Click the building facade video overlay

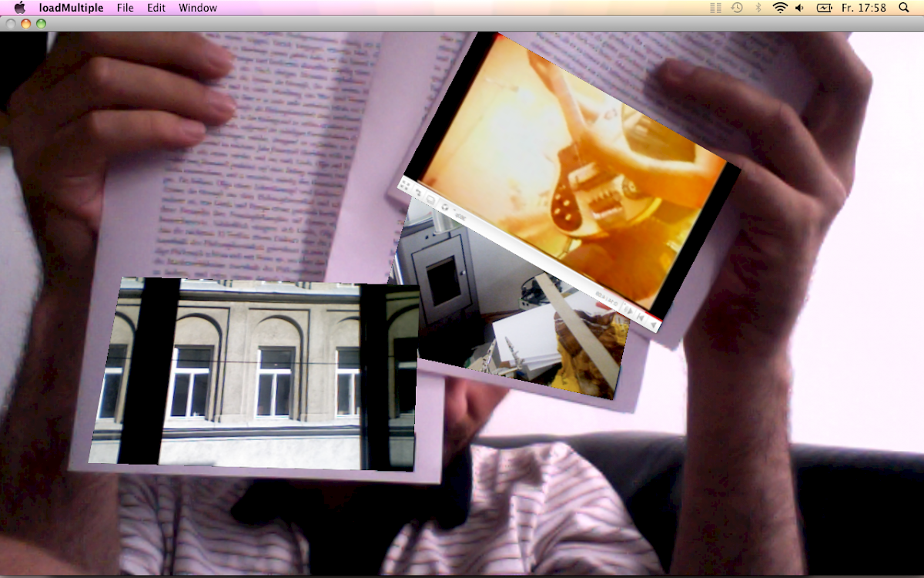tap(254, 374)
